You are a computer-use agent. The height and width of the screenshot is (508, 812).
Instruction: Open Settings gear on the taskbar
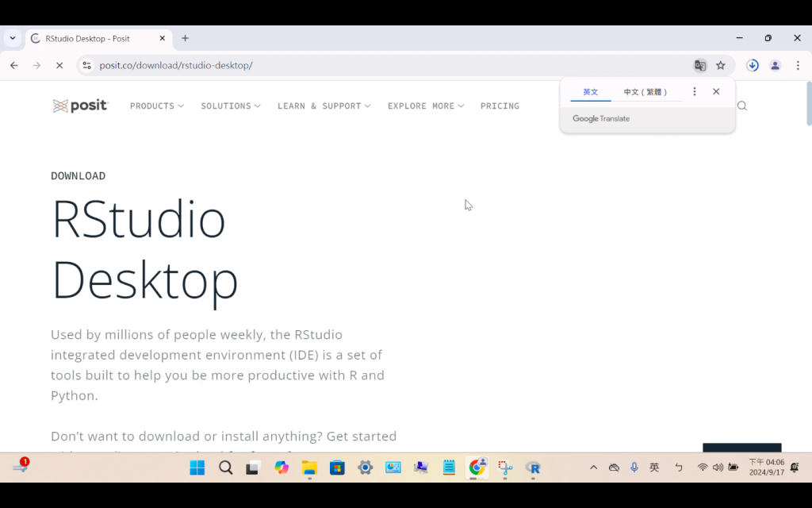[365, 468]
